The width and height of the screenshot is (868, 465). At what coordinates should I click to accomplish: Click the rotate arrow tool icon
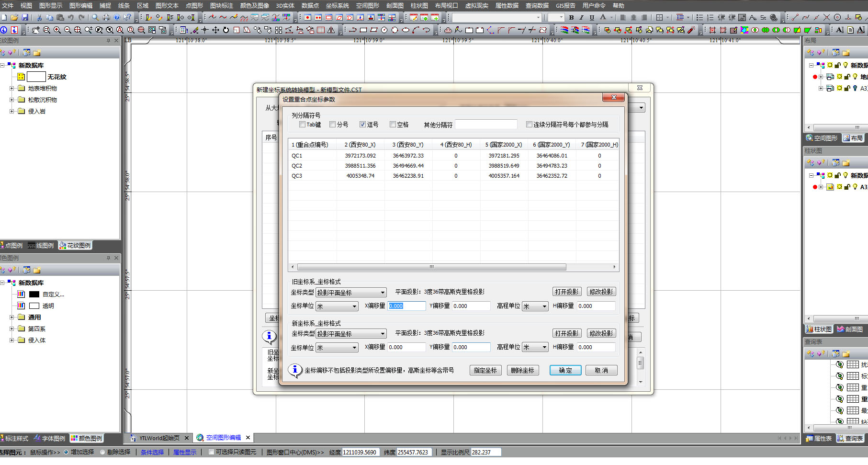click(x=226, y=30)
